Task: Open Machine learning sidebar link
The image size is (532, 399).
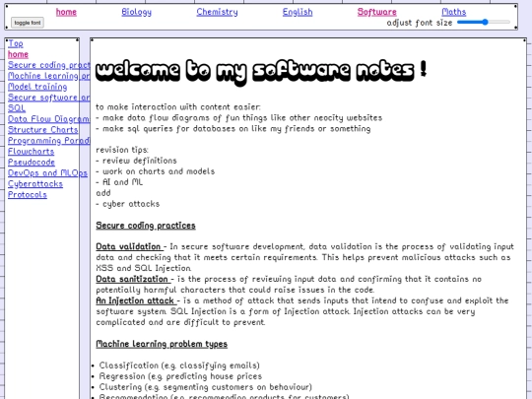Action: click(x=49, y=76)
